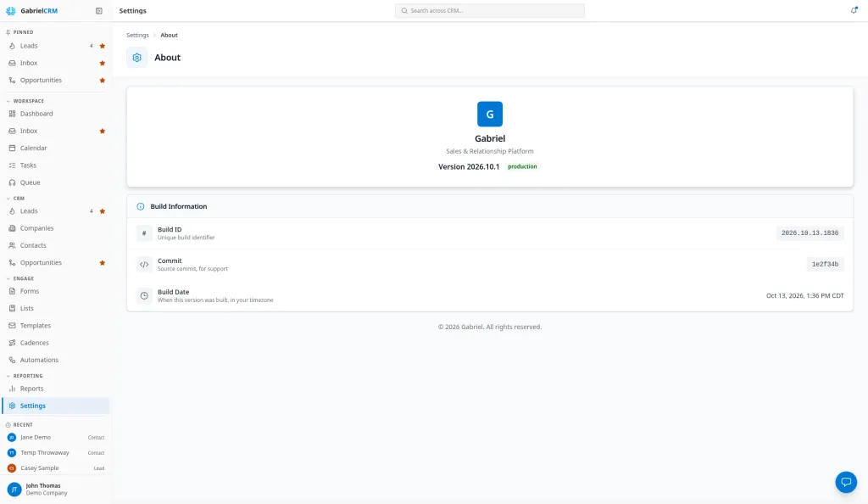Click the JT user avatar
This screenshot has width=868, height=504.
[x=14, y=489]
